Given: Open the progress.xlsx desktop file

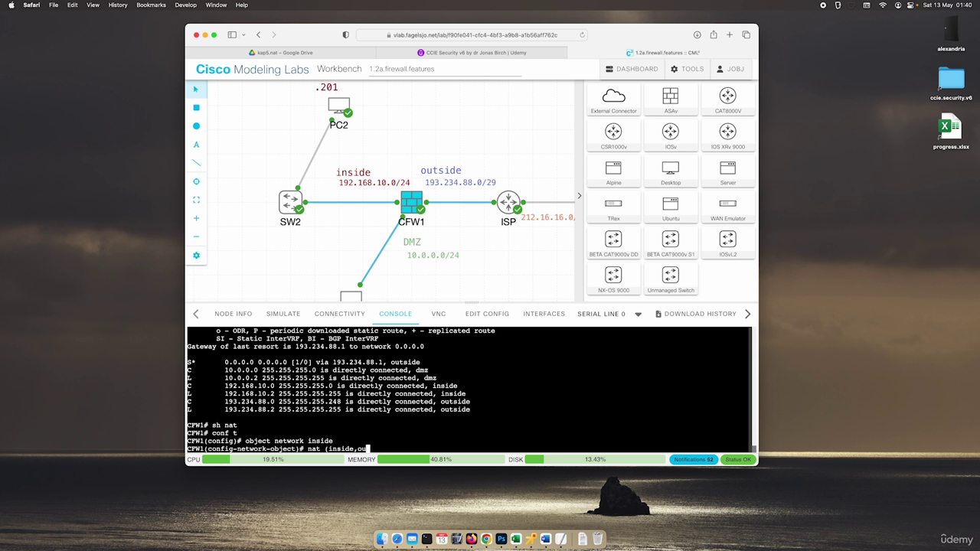Looking at the screenshot, I should (x=951, y=132).
